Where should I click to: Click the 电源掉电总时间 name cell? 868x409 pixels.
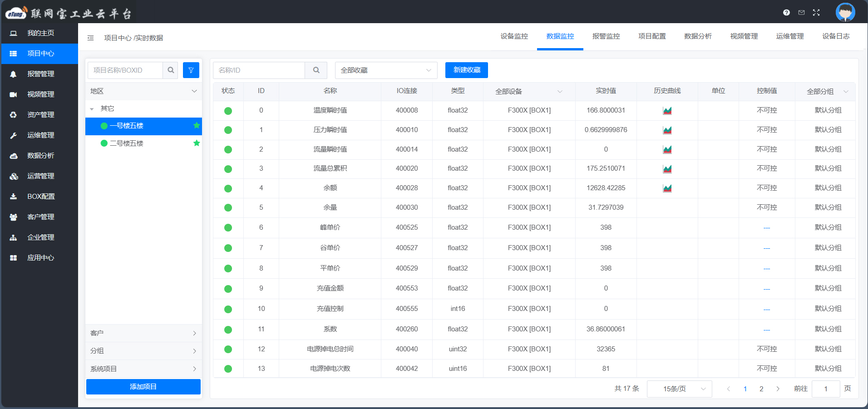tap(330, 349)
